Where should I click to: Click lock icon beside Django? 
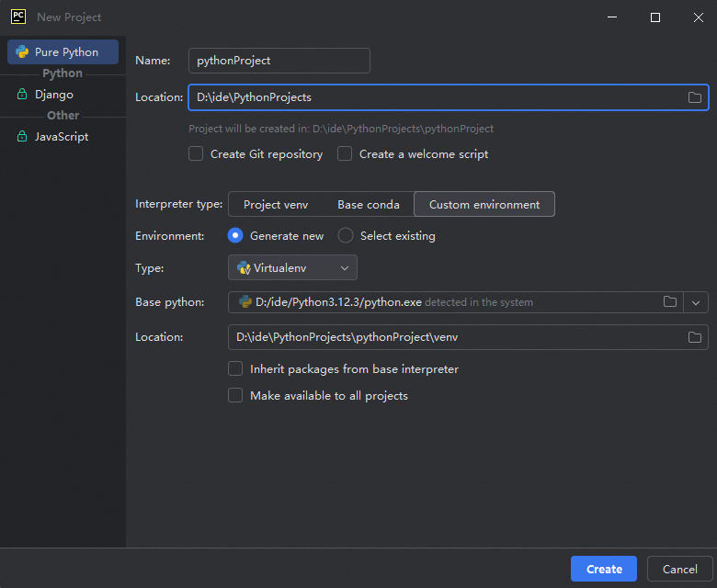[22, 94]
